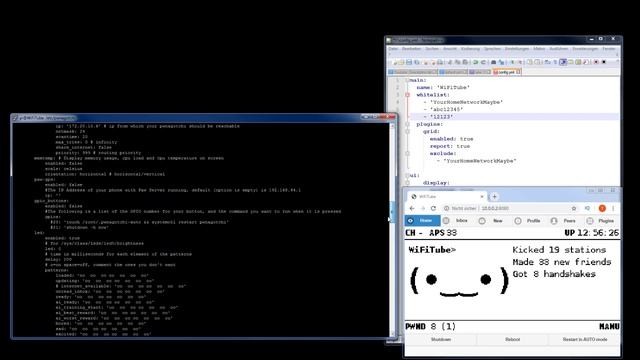Click the browser forward arrow
The height and width of the screenshot is (360, 640).
coord(423,208)
